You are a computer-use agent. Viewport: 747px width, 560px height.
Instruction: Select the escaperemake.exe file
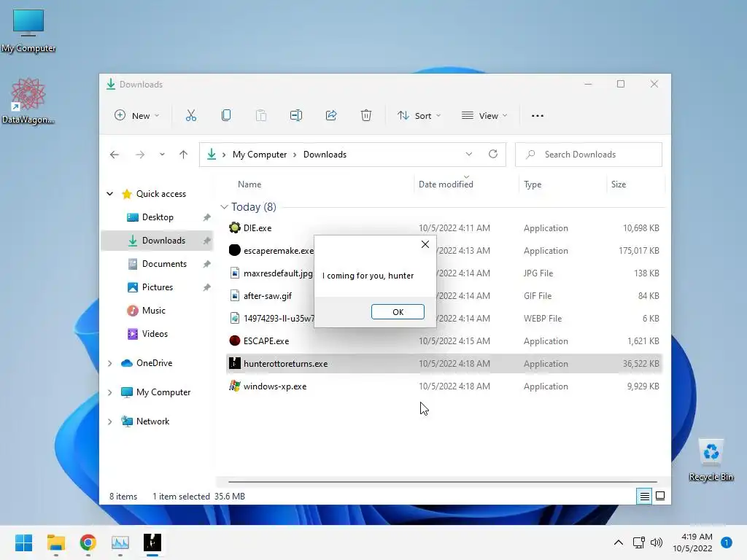[444, 251]
